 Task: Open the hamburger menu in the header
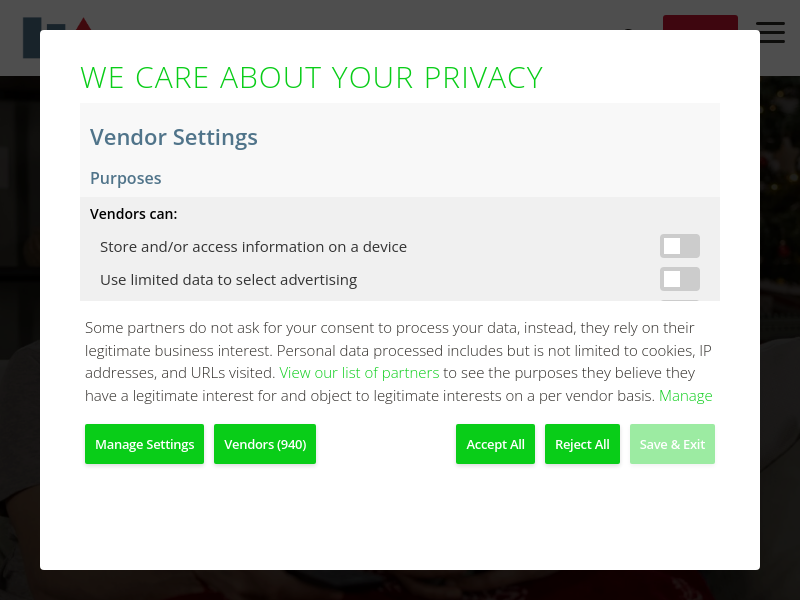coord(770,32)
